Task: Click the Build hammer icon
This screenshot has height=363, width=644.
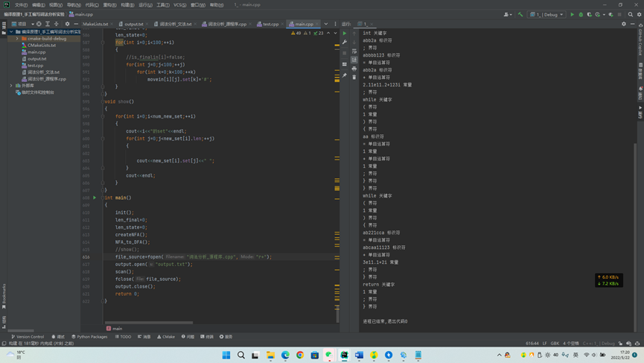Action: 520,14
